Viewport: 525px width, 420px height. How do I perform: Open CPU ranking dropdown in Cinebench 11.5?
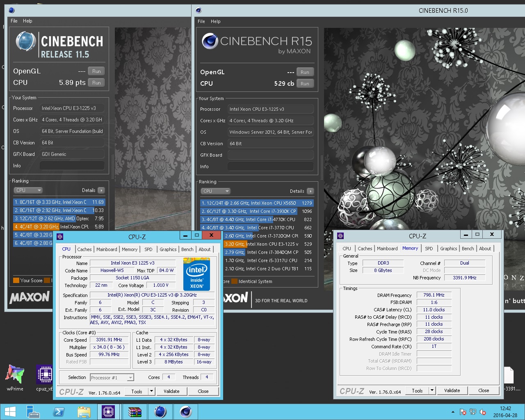pos(28,190)
